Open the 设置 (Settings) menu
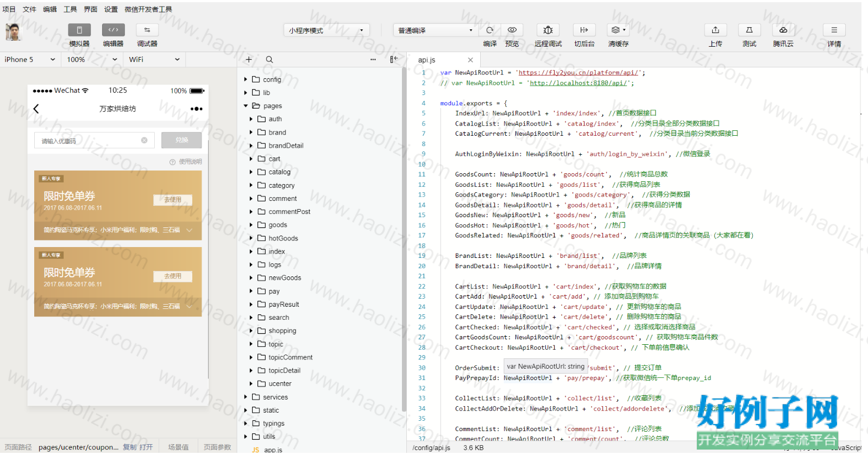 [111, 9]
